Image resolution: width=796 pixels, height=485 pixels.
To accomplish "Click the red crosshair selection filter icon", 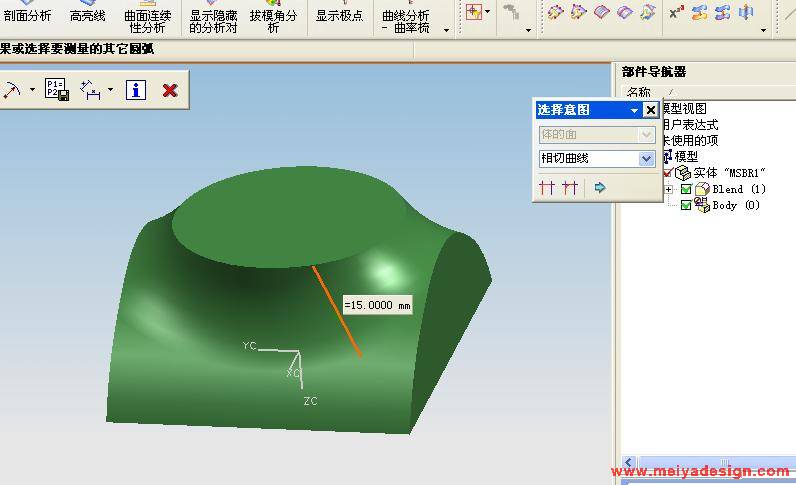I will (474, 12).
